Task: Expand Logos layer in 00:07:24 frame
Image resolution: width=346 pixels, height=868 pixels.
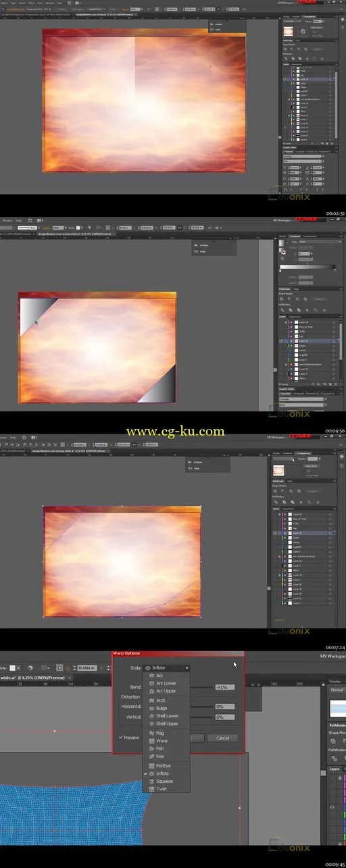Action: point(285,538)
